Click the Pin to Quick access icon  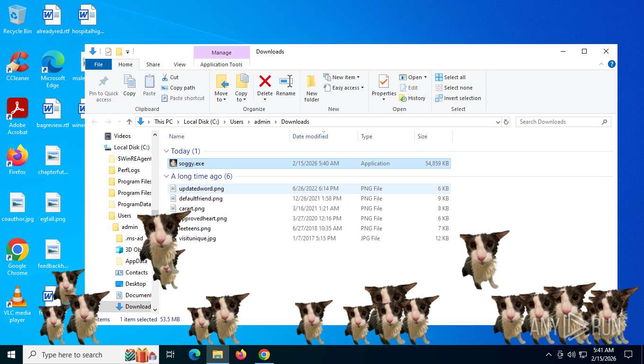pos(104,88)
